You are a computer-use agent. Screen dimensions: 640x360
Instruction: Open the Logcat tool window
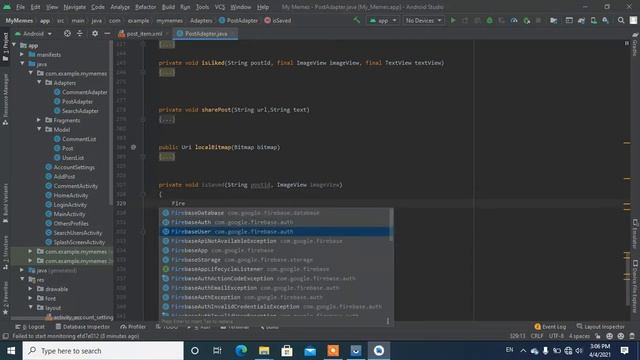[x=30, y=327]
